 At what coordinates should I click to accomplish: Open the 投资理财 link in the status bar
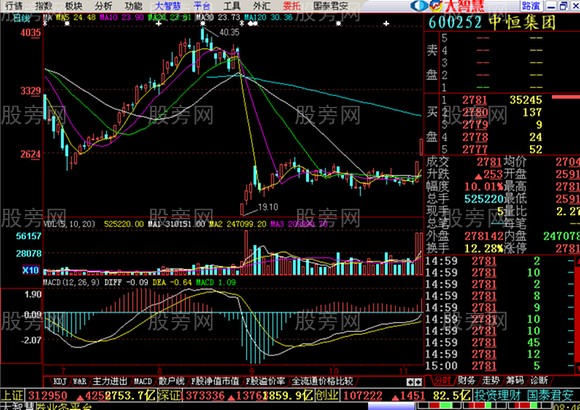pos(498,396)
